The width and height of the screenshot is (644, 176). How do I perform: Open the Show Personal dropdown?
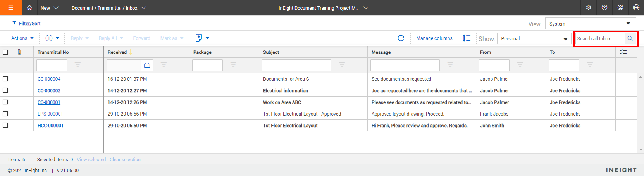point(534,38)
